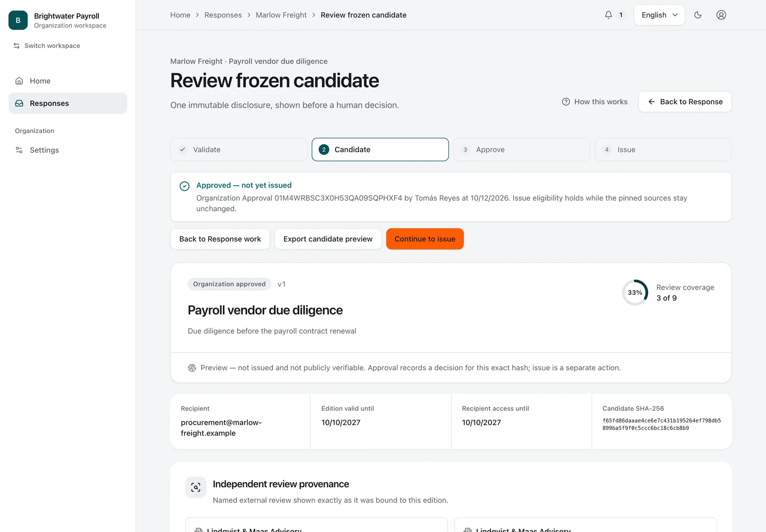The width and height of the screenshot is (766, 532).
Task: Click the 33% review coverage progress ring
Action: point(635,293)
